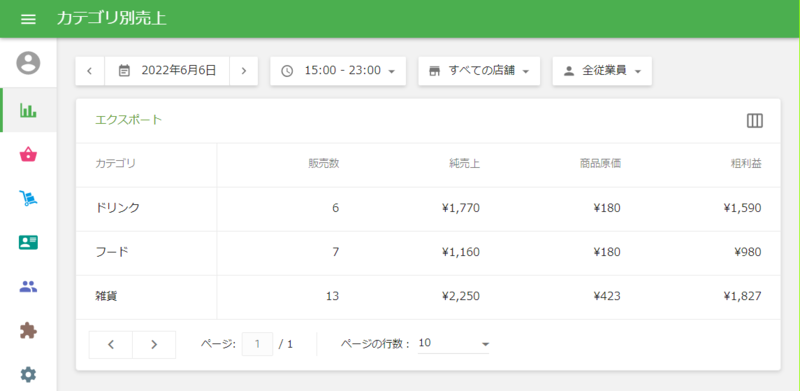This screenshot has width=800, height=391.
Task: Select the フード category row
Action: tap(428, 252)
